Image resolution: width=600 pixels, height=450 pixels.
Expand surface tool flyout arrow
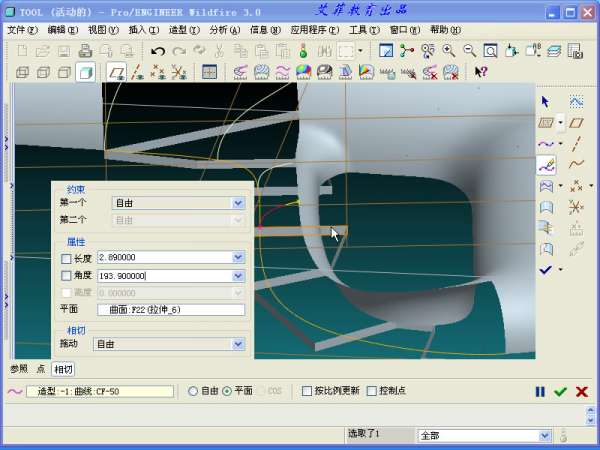561,186
